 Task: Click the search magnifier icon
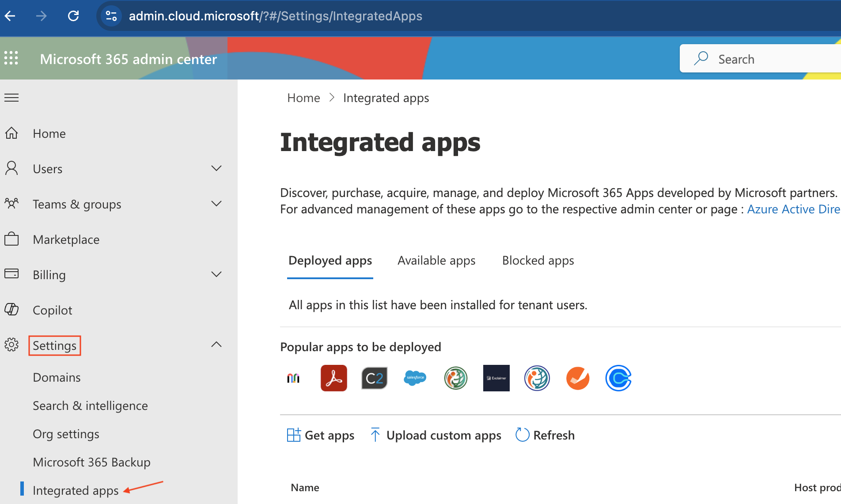tap(701, 58)
